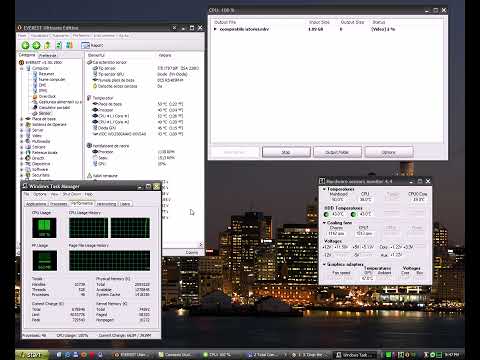
Task: Refresh the EVEREST sensor page
Action: (59, 45)
